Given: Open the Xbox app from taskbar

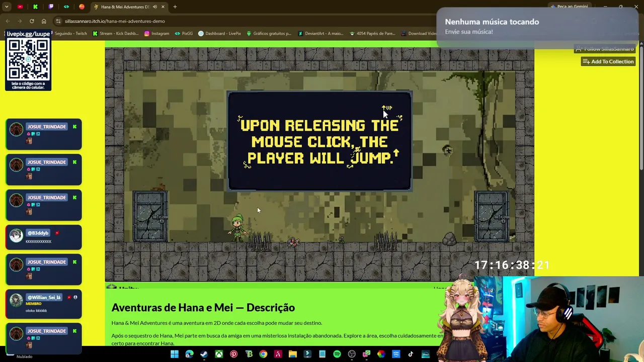Looking at the screenshot, I should 219,354.
